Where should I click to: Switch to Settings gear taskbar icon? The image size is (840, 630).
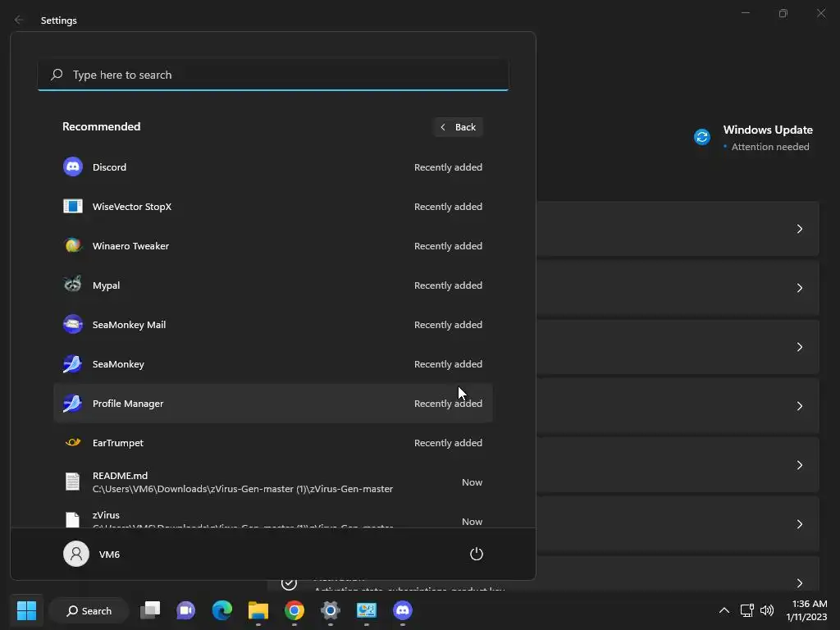(x=331, y=610)
